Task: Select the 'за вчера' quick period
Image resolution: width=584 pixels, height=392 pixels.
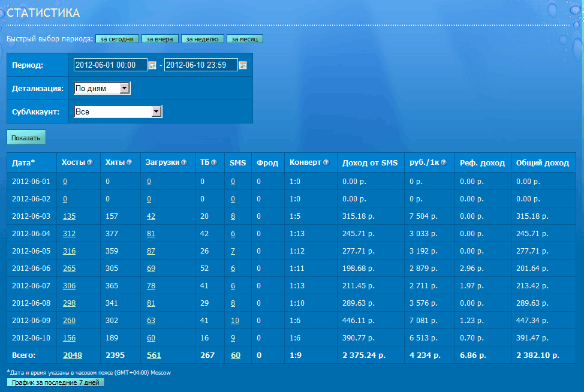Action: (x=160, y=39)
